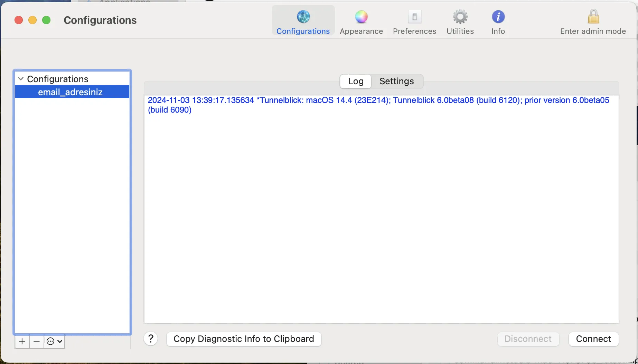This screenshot has width=638, height=364.
Task: Close the window with the red button
Action: tap(19, 20)
